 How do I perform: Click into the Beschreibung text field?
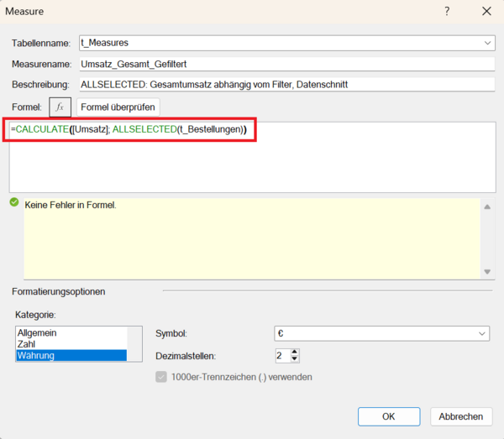(286, 85)
